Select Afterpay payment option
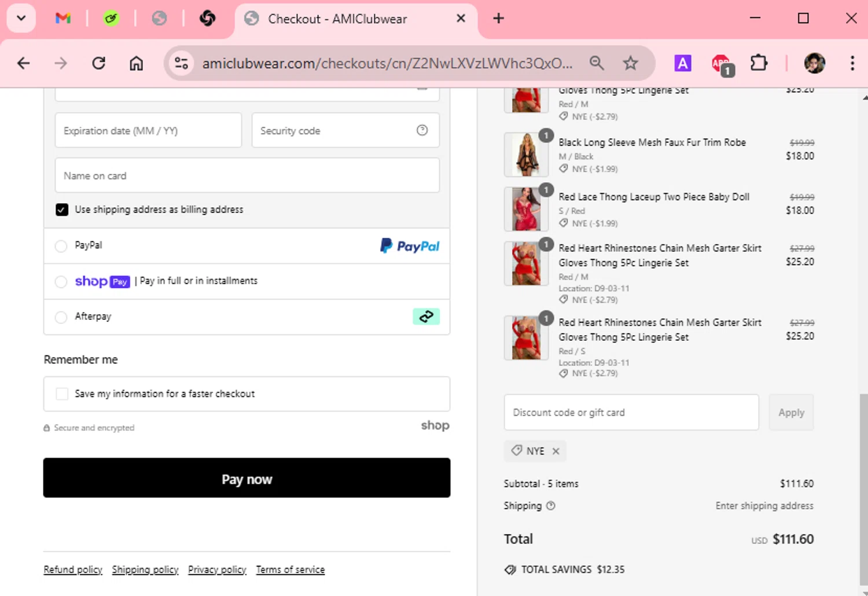This screenshot has height=596, width=868. coord(61,317)
